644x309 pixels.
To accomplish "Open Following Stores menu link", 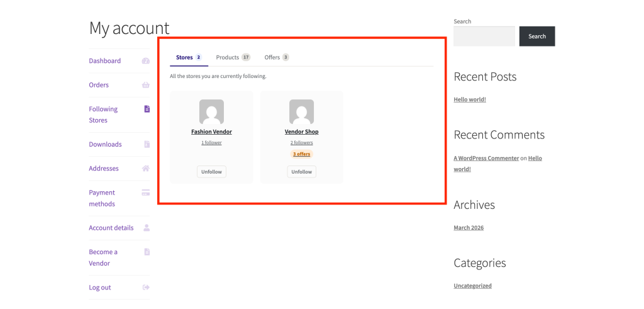I will [104, 115].
